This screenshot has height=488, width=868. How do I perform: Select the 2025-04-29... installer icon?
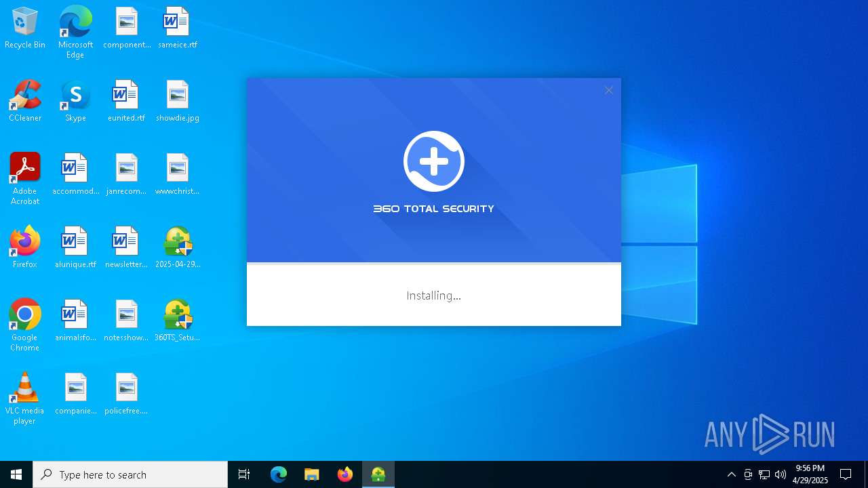(177, 248)
